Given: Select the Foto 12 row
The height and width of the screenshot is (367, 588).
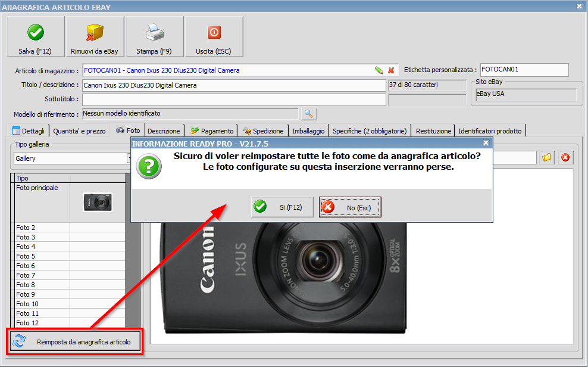Looking at the screenshot, I should (x=70, y=323).
